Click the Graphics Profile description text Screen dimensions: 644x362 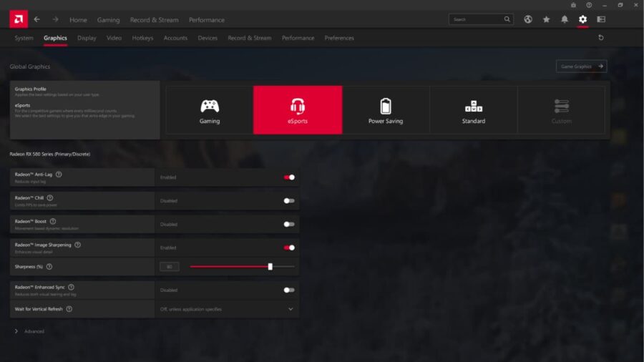(57, 95)
